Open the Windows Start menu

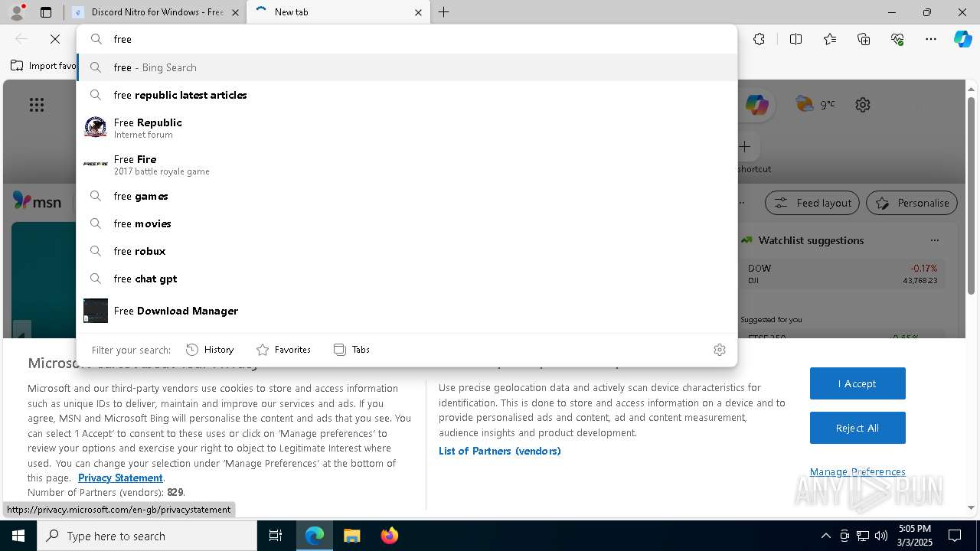(x=18, y=536)
